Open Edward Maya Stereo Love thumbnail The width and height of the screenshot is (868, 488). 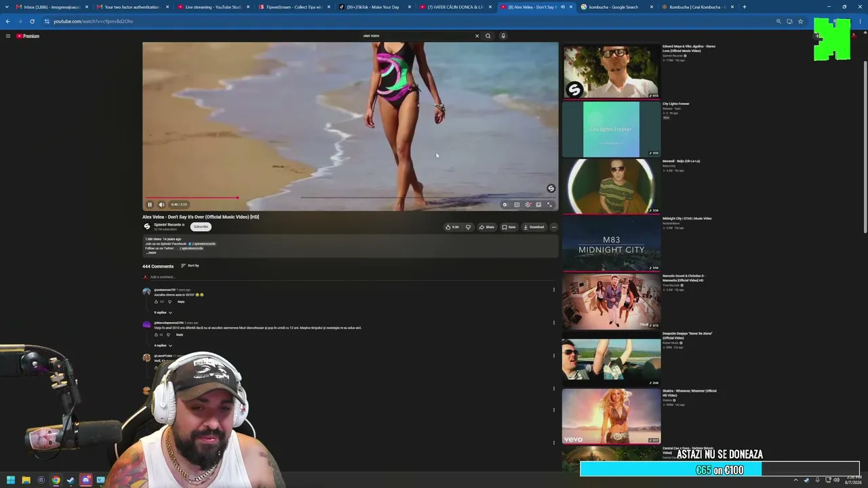point(611,72)
